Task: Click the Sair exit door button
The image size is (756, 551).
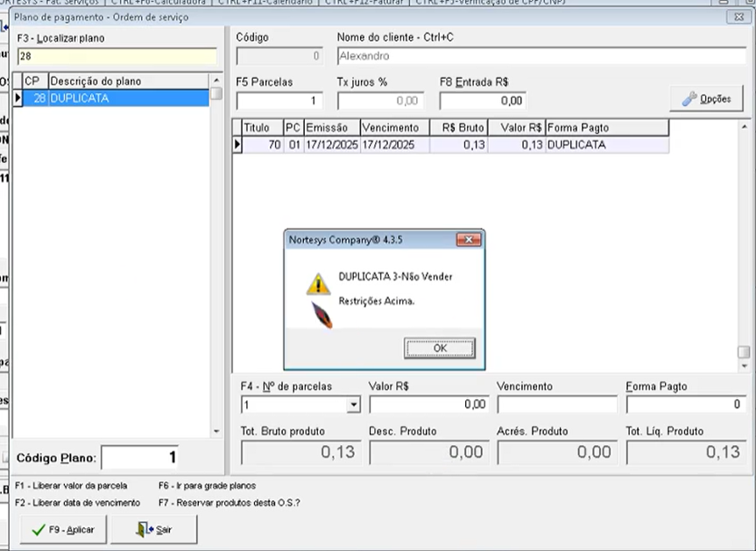Action: (153, 530)
